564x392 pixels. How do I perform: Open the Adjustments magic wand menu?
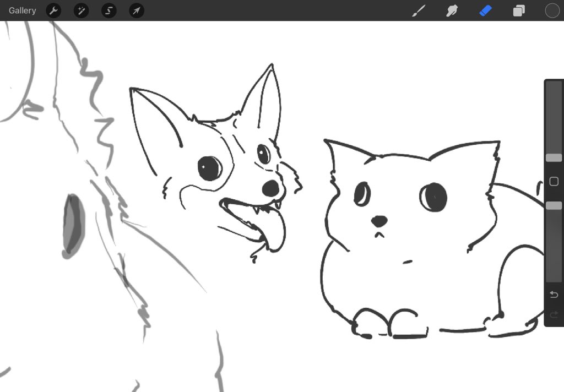82,11
